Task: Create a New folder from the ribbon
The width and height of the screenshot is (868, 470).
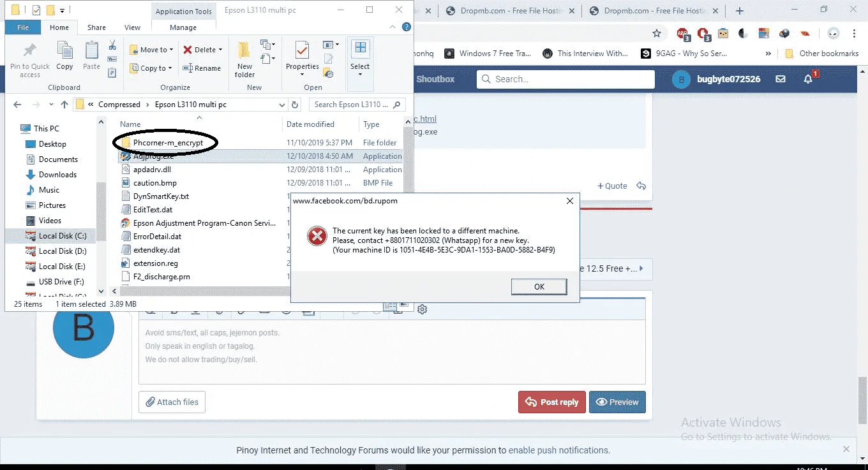Action: pyautogui.click(x=244, y=59)
